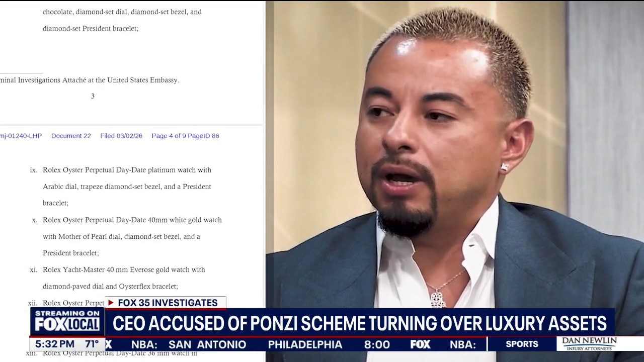Click the 5:32 PM clock display
Screen dimensions: 644x362
[55, 344]
